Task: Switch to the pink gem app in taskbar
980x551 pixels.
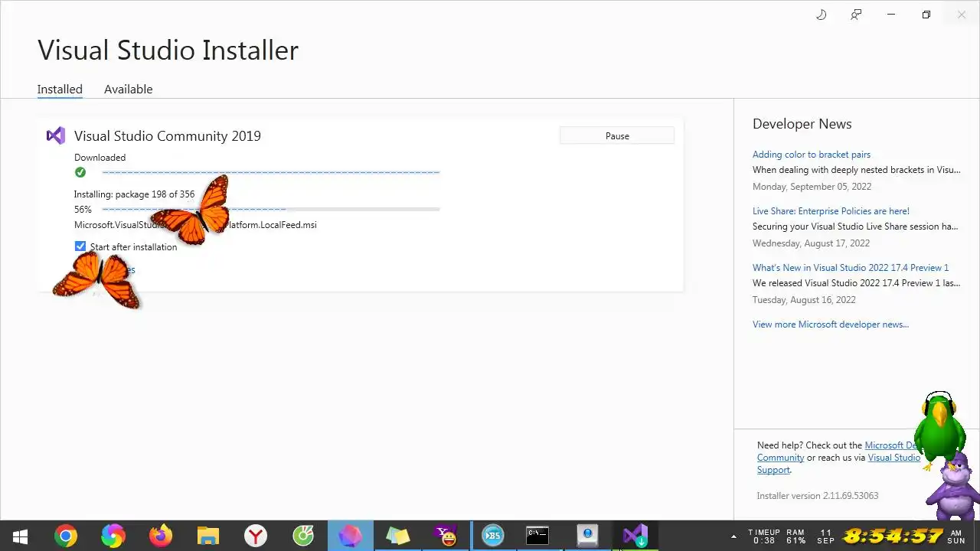Action: coord(351,536)
